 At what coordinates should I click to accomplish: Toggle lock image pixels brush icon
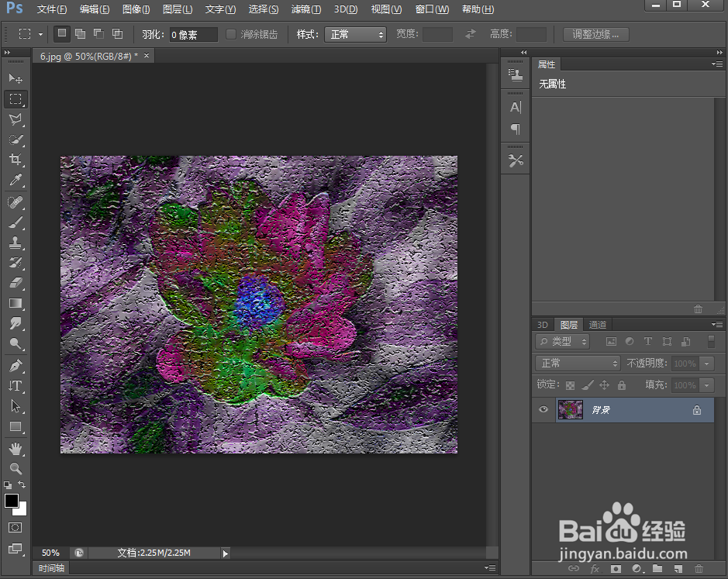[x=588, y=385]
